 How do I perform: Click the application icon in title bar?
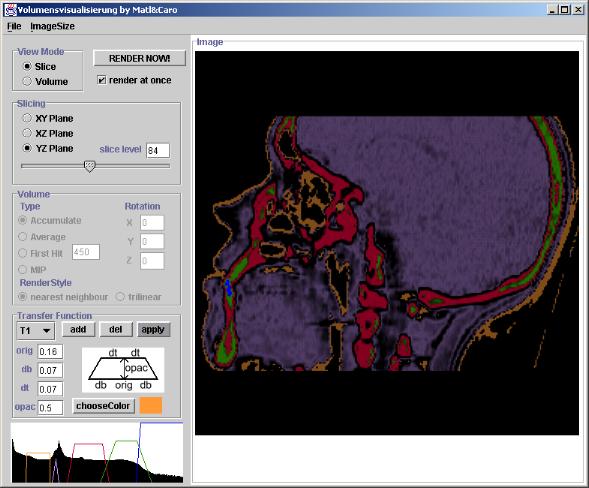11,10
